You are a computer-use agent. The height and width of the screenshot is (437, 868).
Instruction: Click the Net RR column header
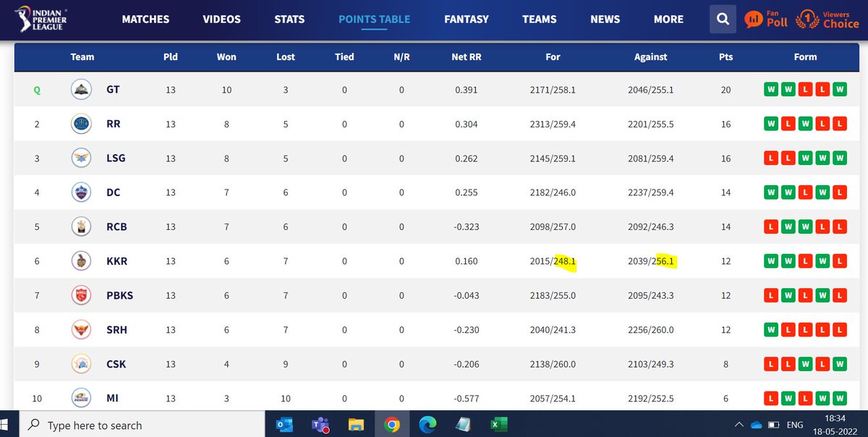coord(467,56)
